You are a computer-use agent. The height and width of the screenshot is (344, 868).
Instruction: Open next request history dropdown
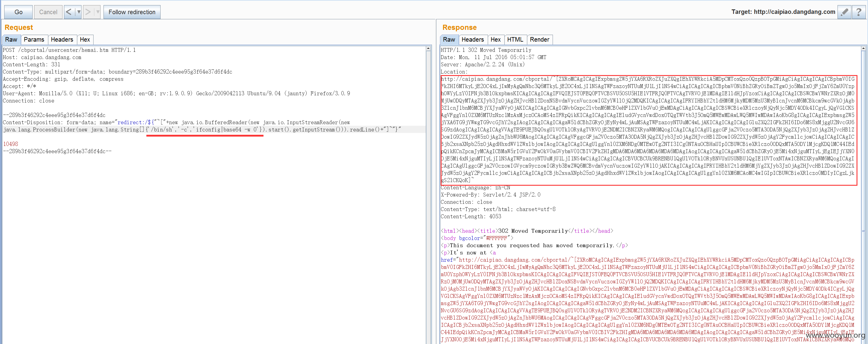click(98, 12)
